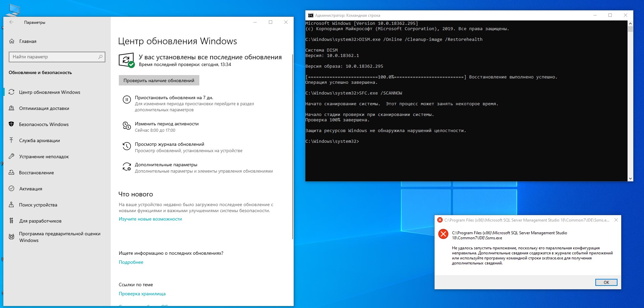Maximize the Параметры Settings window

click(x=270, y=22)
